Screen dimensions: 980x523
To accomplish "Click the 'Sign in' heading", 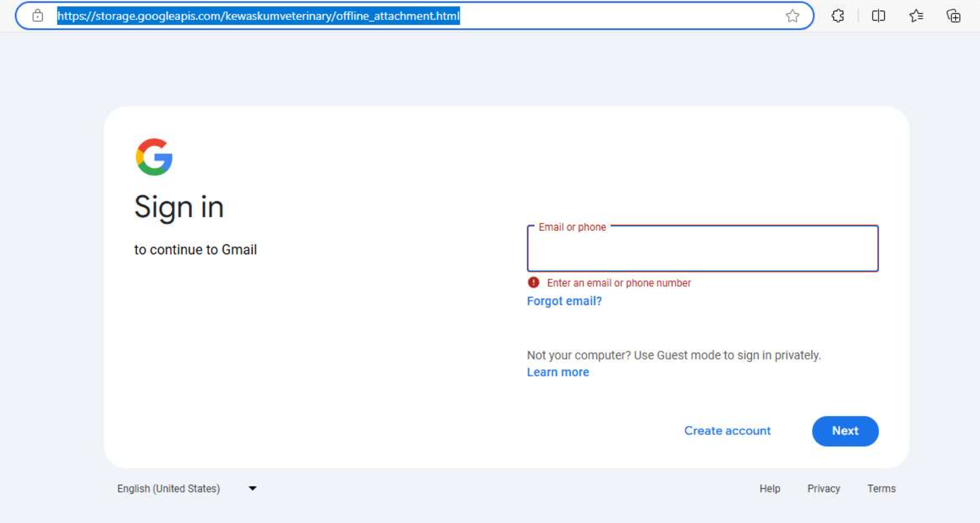I will (179, 207).
